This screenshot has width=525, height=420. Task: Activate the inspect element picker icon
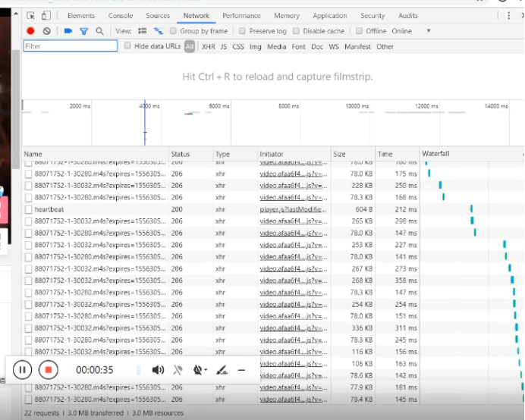[x=31, y=16]
